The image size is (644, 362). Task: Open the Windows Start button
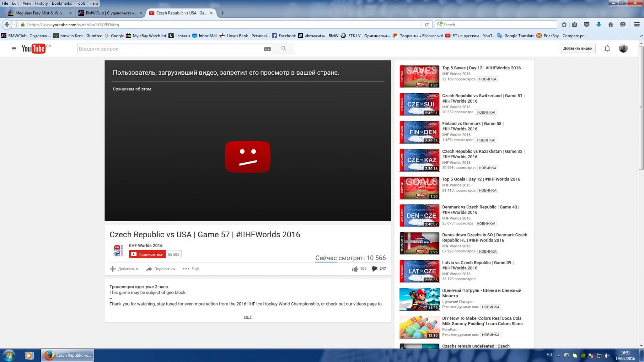tap(9, 356)
